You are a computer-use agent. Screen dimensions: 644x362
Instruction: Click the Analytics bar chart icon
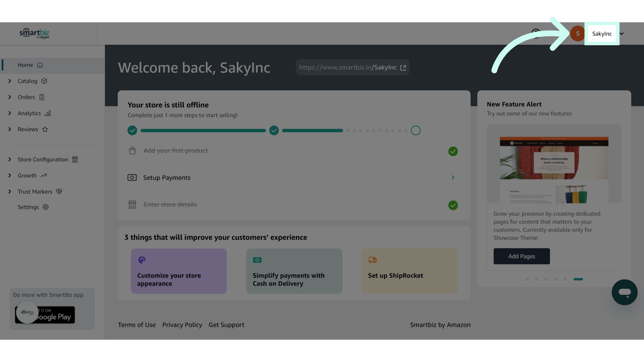pyautogui.click(x=48, y=113)
